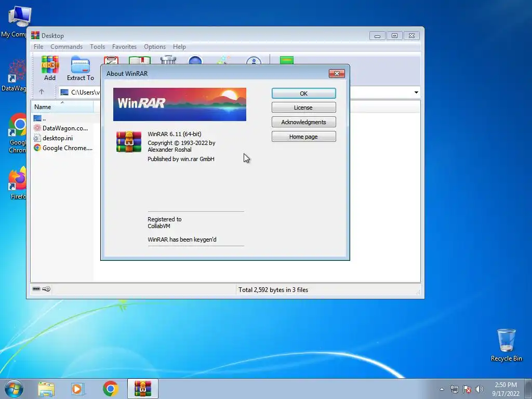Click the Action Center flag tray icon
Viewport: 532px width, 399px height.
point(467,389)
